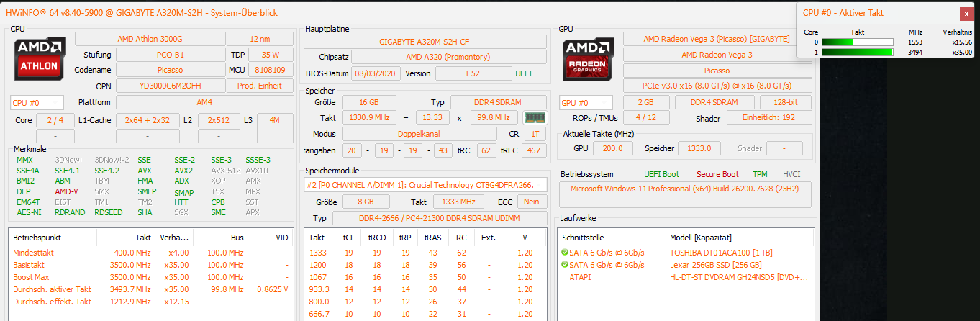This screenshot has width=980, height=321.
Task: Click the Doppelkanal mode field
Action: point(419,134)
